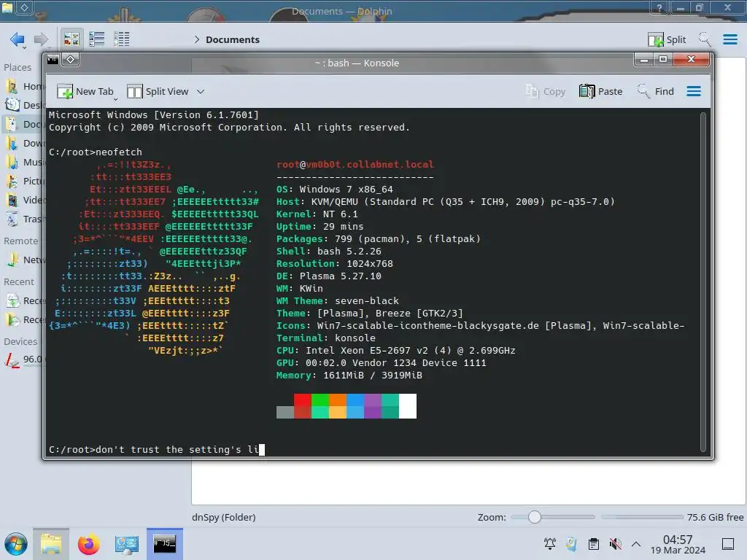Click Konsole taskbar icon
The image size is (747, 560).
tap(164, 544)
